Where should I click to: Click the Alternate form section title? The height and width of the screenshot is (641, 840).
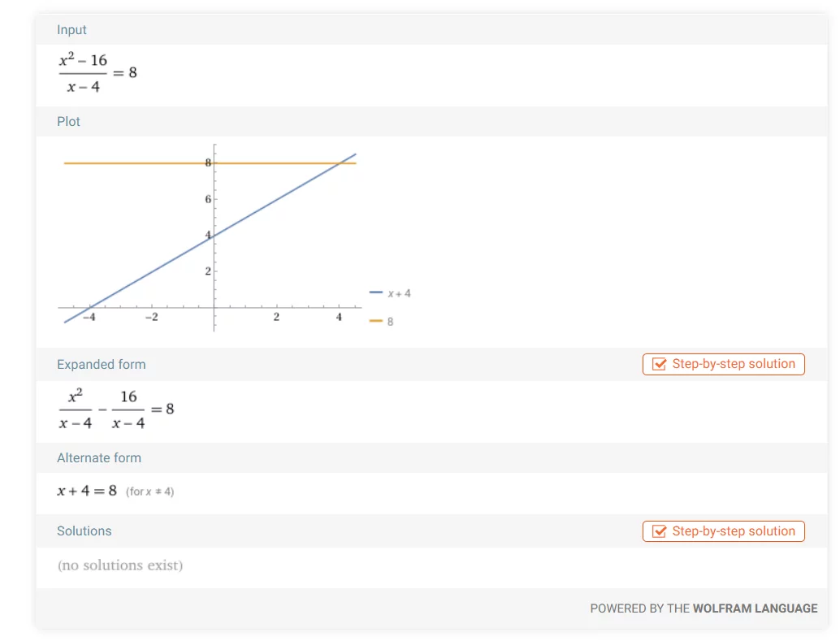(99, 458)
